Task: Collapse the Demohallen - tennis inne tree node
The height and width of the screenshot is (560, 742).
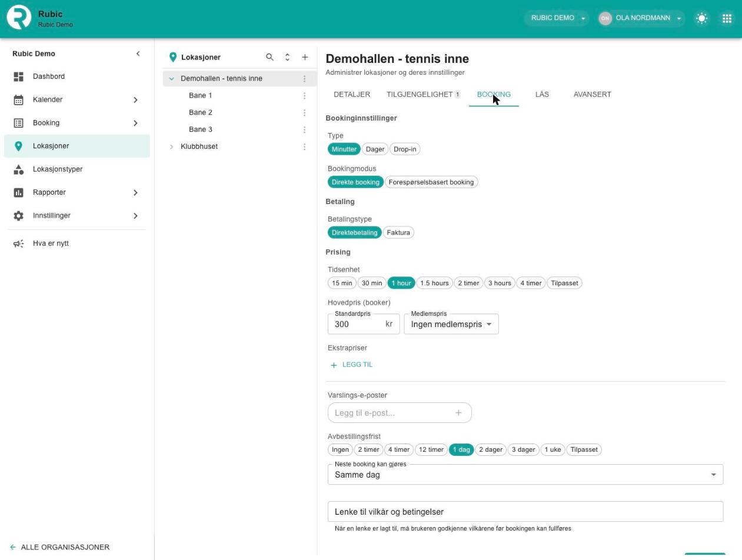Action: [x=172, y=79]
